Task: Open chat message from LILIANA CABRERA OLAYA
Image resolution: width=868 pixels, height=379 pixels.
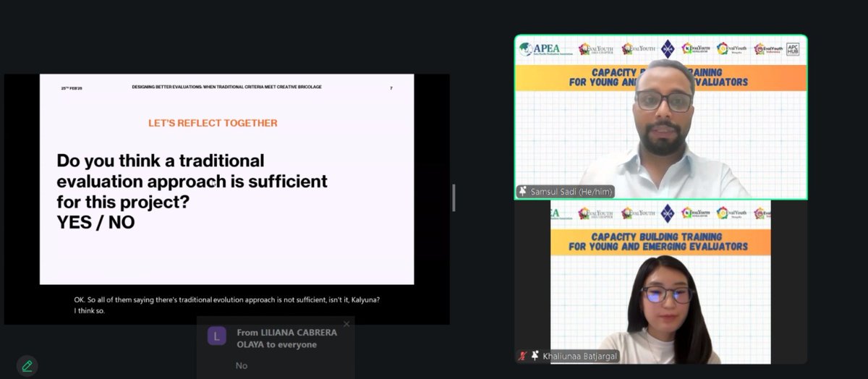Action: pyautogui.click(x=275, y=348)
